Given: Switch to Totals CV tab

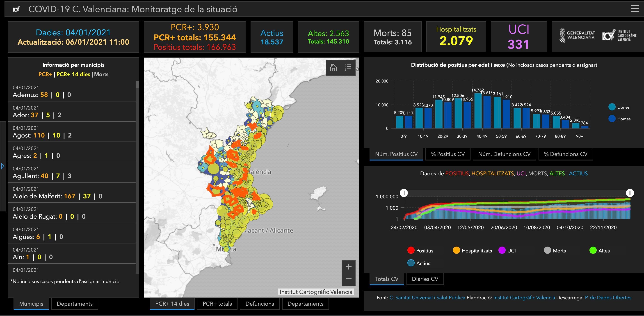Looking at the screenshot, I should [x=387, y=279].
